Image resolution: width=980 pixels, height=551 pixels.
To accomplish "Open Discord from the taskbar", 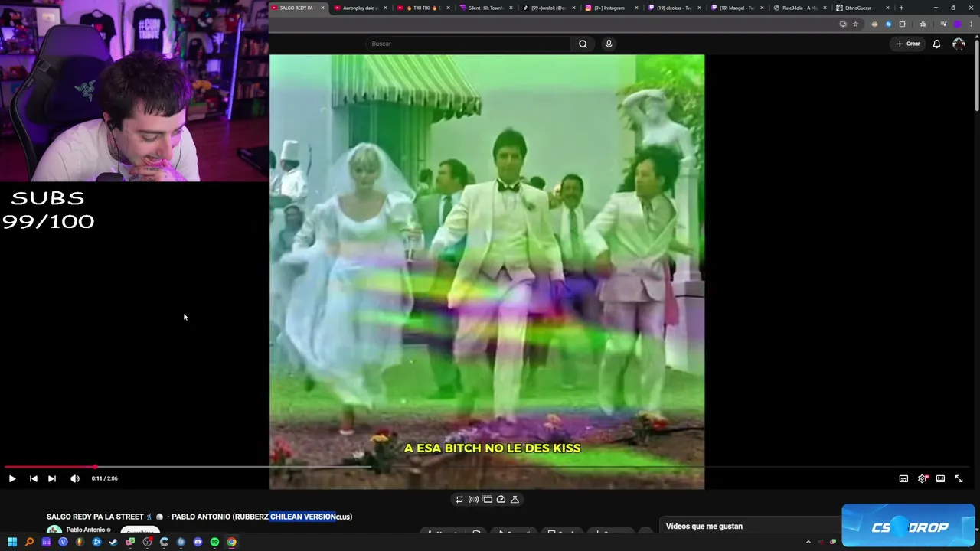I will pos(198,542).
